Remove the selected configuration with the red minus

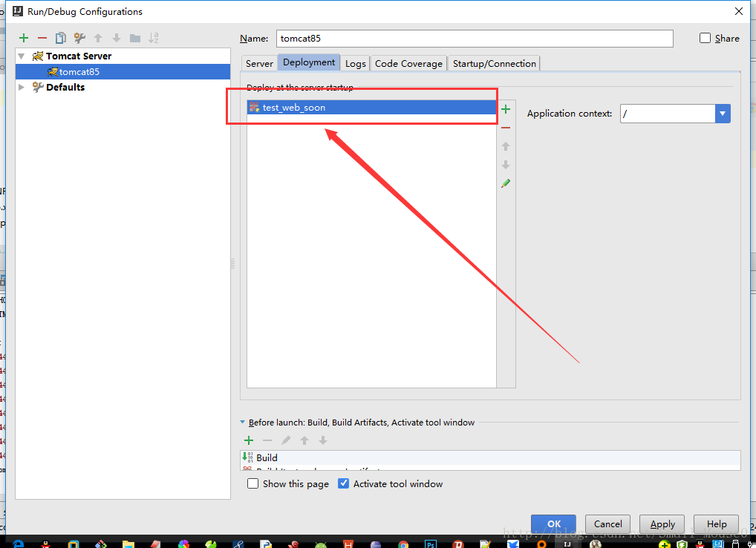tap(42, 38)
